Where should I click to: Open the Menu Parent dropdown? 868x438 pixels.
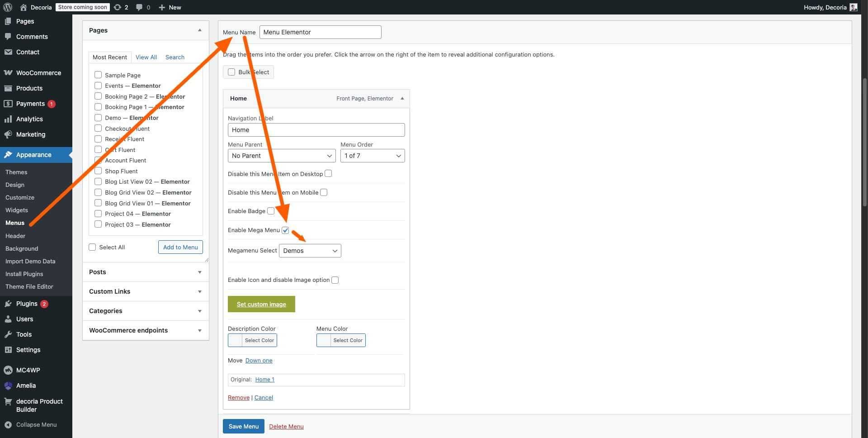coord(282,156)
